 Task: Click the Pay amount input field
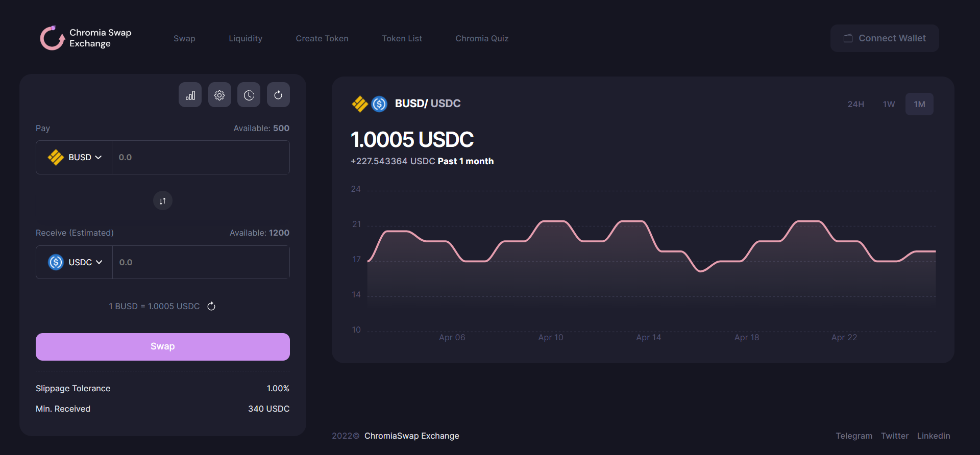[201, 158]
